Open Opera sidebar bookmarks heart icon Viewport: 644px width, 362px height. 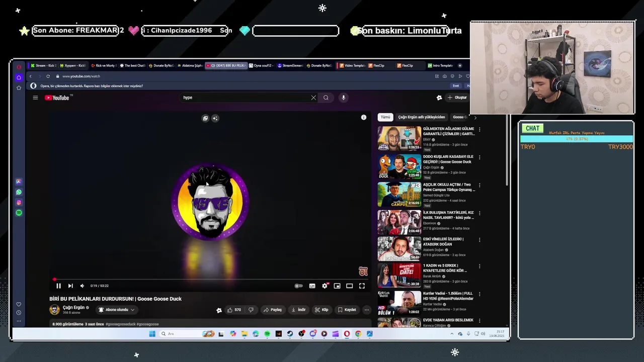click(19, 304)
